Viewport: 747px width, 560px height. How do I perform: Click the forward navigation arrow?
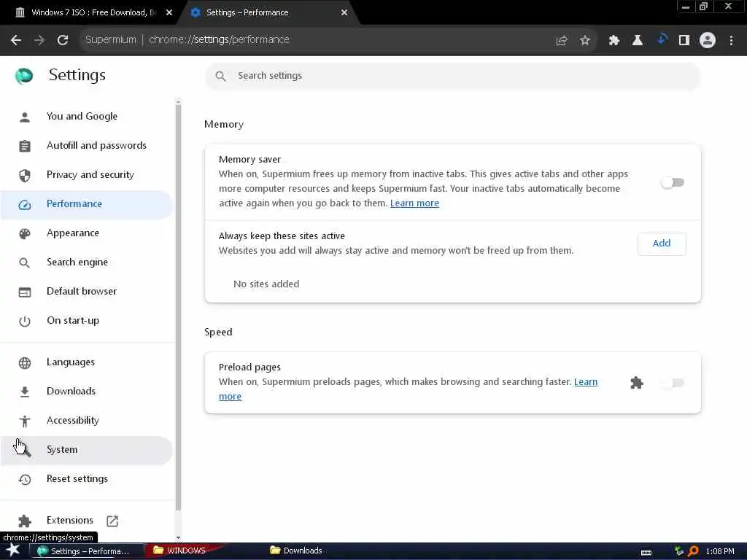[39, 40]
